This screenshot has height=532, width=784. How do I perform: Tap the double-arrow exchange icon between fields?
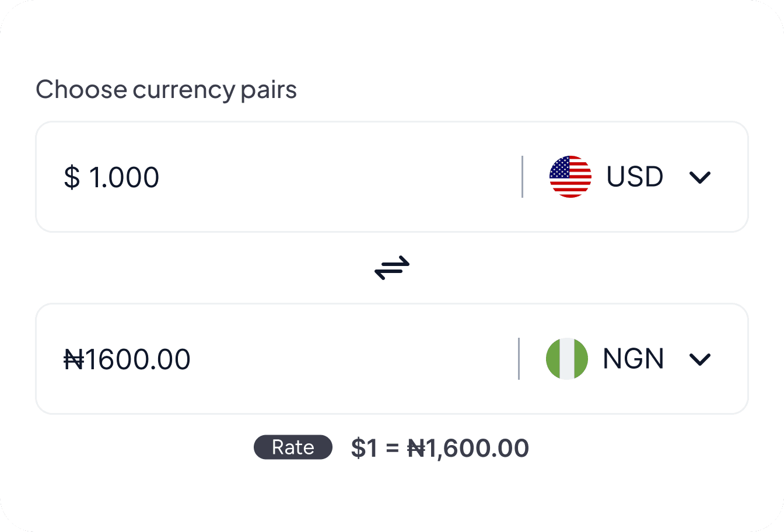(x=391, y=268)
